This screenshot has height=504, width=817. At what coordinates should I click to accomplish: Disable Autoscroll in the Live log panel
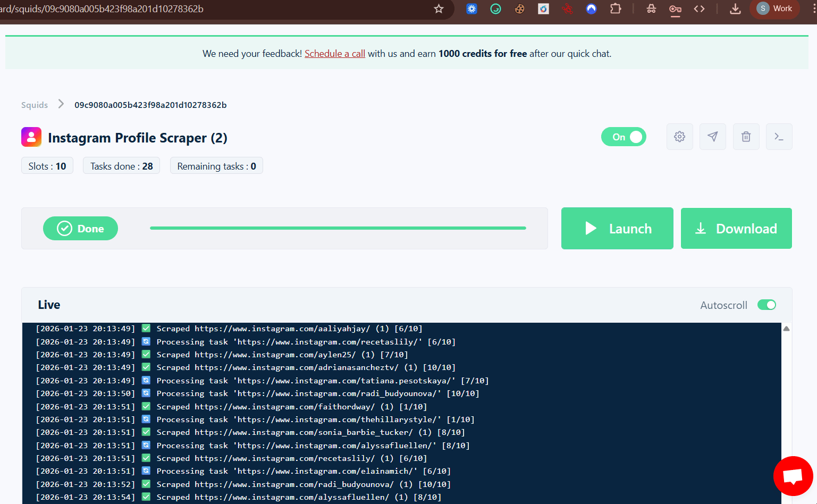767,305
